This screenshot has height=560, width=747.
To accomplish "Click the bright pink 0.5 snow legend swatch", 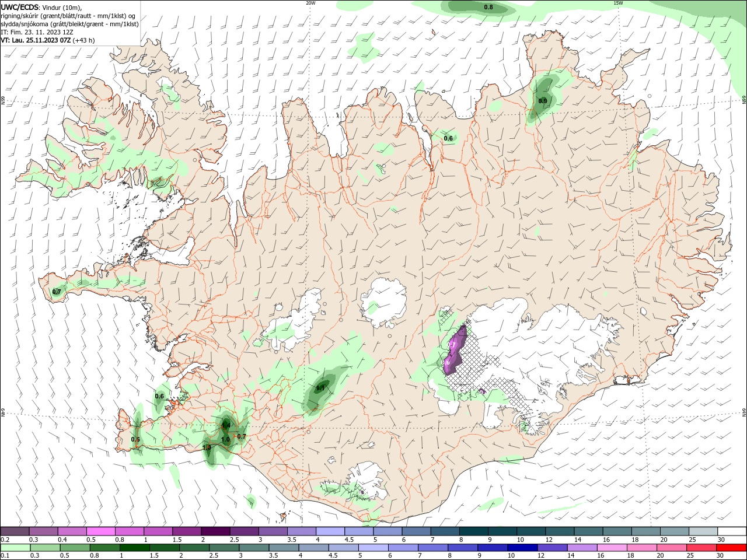I will [101, 531].
